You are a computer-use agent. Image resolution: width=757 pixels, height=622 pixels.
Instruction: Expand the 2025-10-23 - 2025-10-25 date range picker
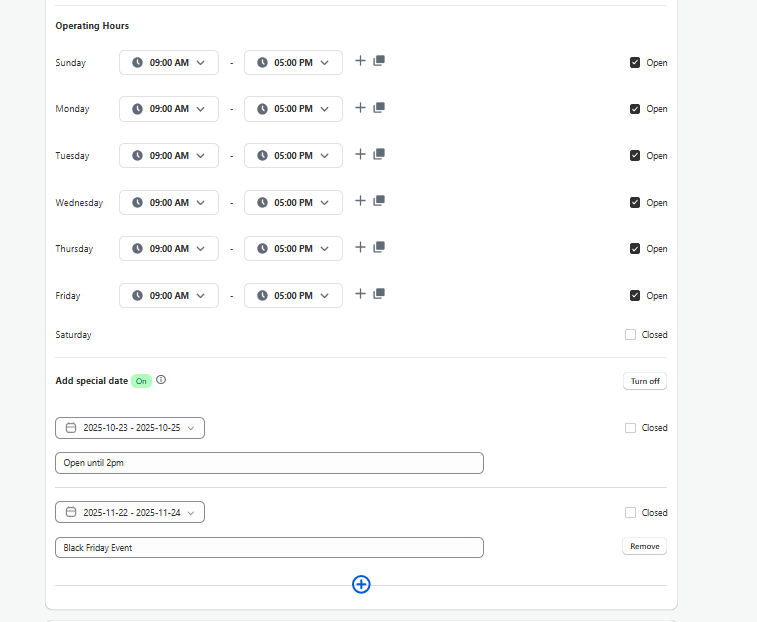click(x=130, y=428)
